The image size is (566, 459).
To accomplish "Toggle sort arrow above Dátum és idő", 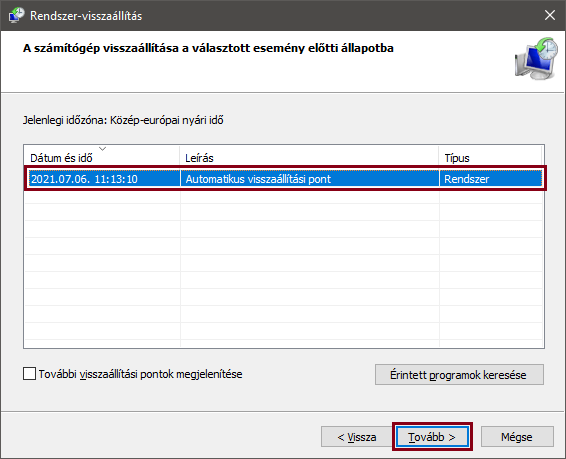I will [x=103, y=149].
